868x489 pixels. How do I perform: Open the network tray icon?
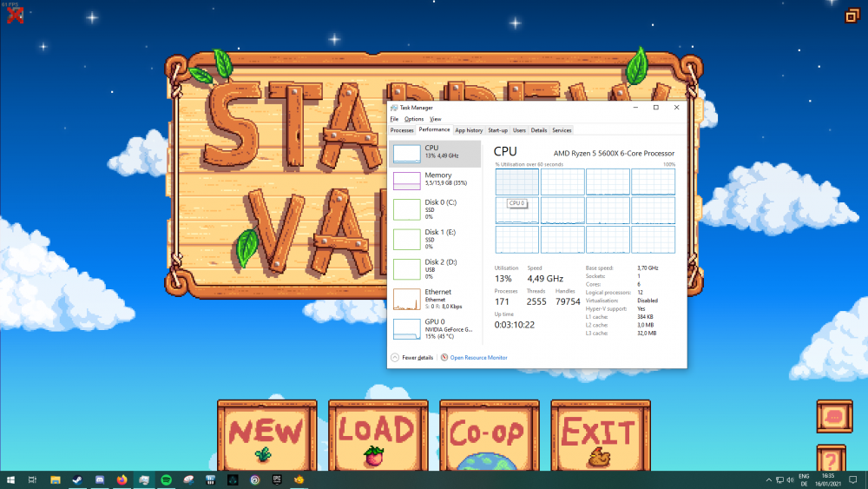click(779, 479)
